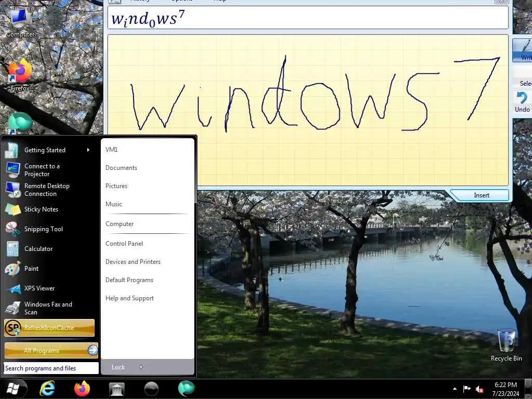Expand the shutdown options arrow beside Lock

pos(141,367)
